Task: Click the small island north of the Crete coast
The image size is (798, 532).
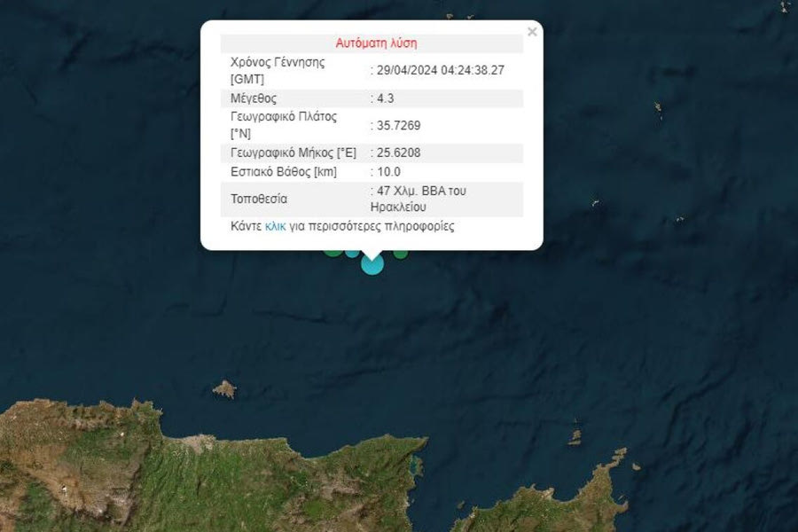Action: 224,389
